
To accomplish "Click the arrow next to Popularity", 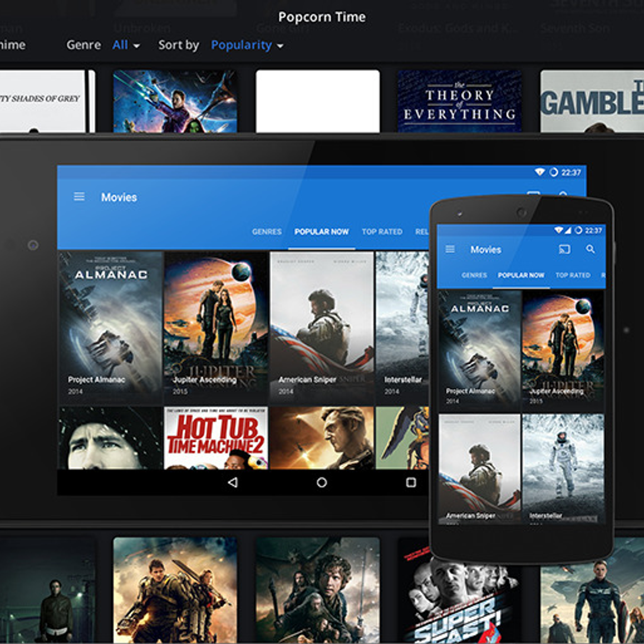I will (280, 46).
